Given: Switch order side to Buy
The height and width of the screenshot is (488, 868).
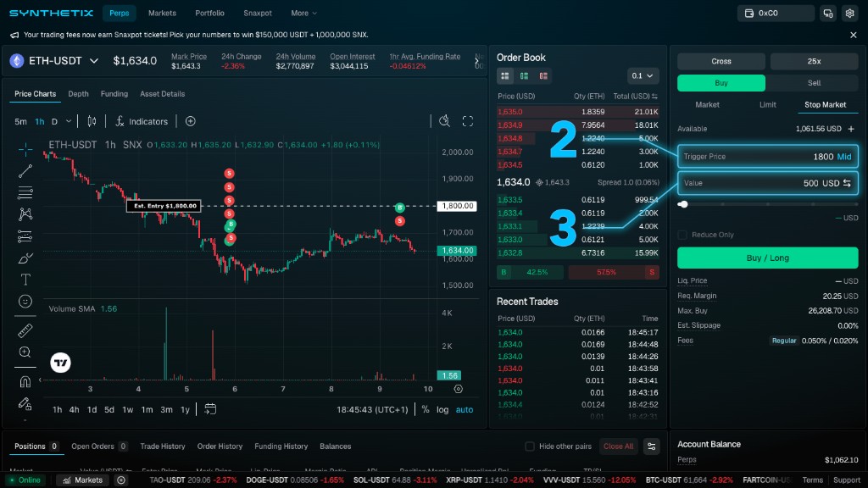Looking at the screenshot, I should [721, 83].
